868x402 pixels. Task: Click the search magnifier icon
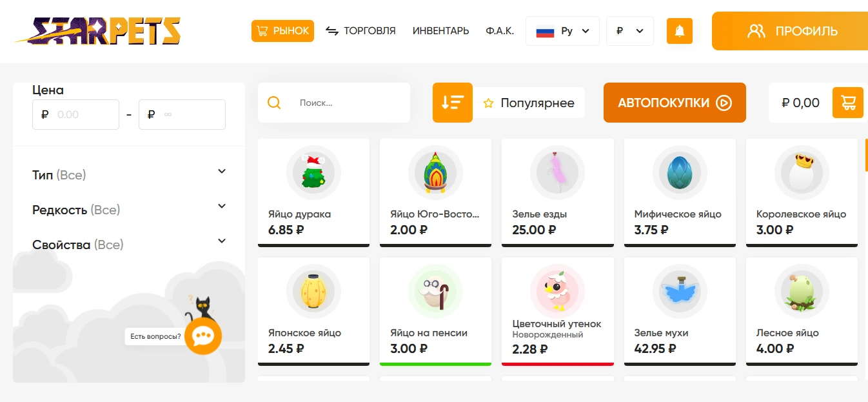(x=274, y=103)
